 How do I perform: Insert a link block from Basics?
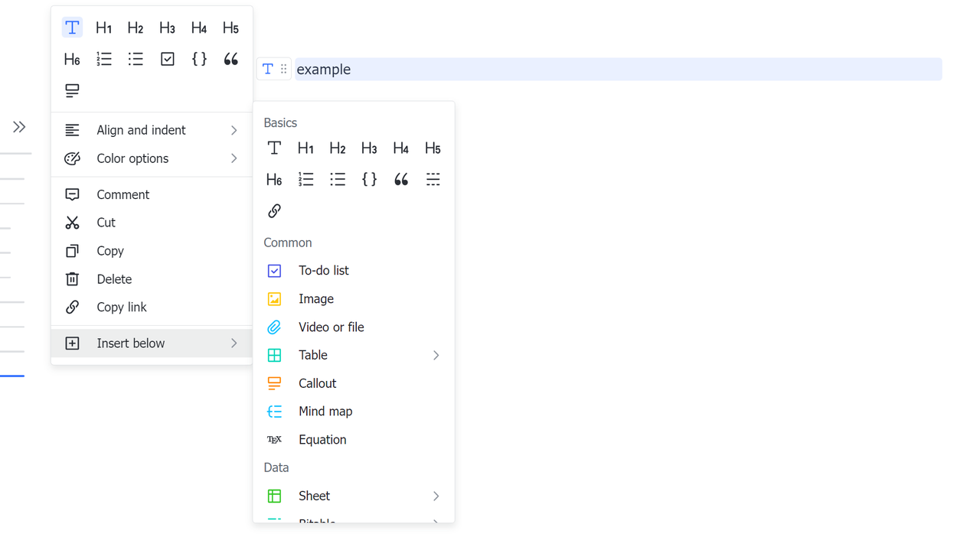click(274, 211)
